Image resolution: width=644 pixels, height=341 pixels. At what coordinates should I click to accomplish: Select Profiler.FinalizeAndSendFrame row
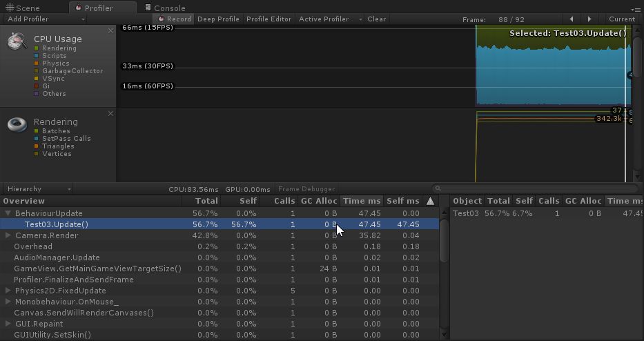(219, 280)
